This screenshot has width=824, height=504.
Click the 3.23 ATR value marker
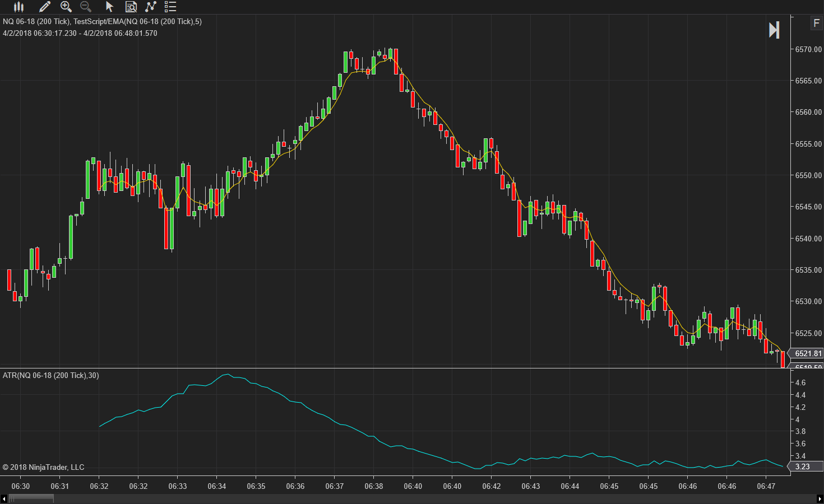click(806, 466)
